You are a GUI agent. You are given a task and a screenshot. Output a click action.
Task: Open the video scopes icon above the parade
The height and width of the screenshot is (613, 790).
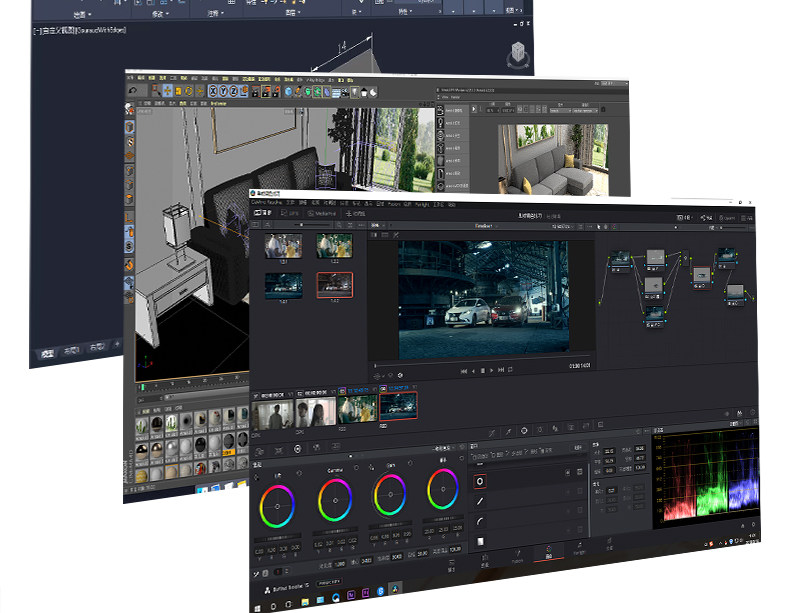(x=740, y=413)
